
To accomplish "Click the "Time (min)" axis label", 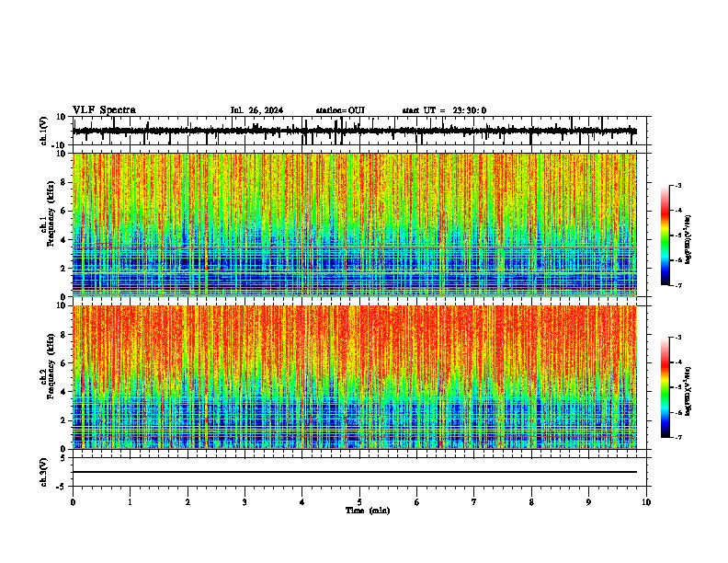I will [x=368, y=511].
